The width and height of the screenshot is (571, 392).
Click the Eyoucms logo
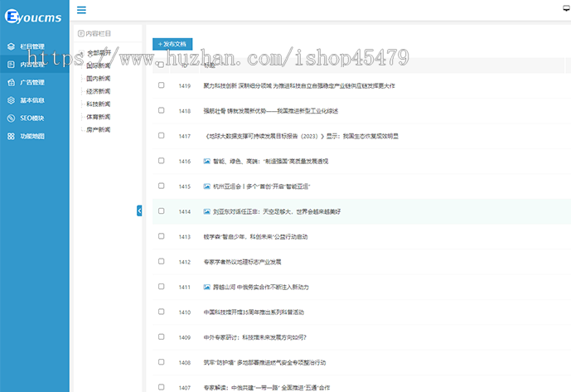(x=33, y=17)
